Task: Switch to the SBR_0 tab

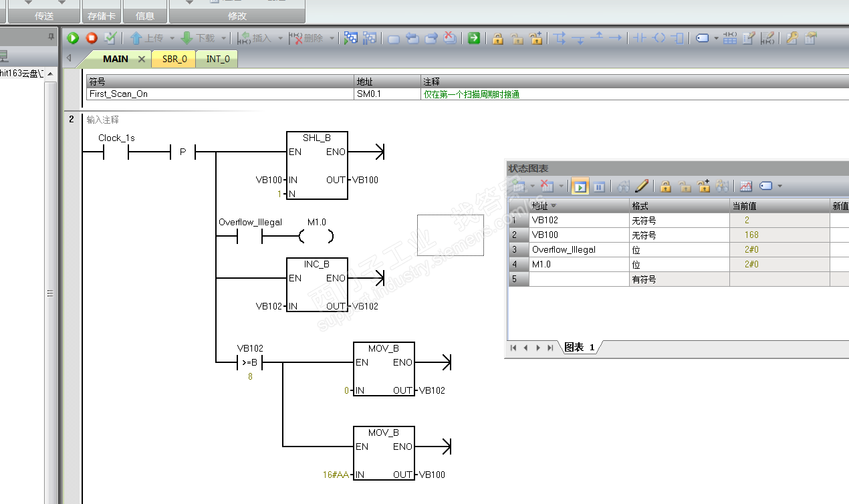Action: 174,59
